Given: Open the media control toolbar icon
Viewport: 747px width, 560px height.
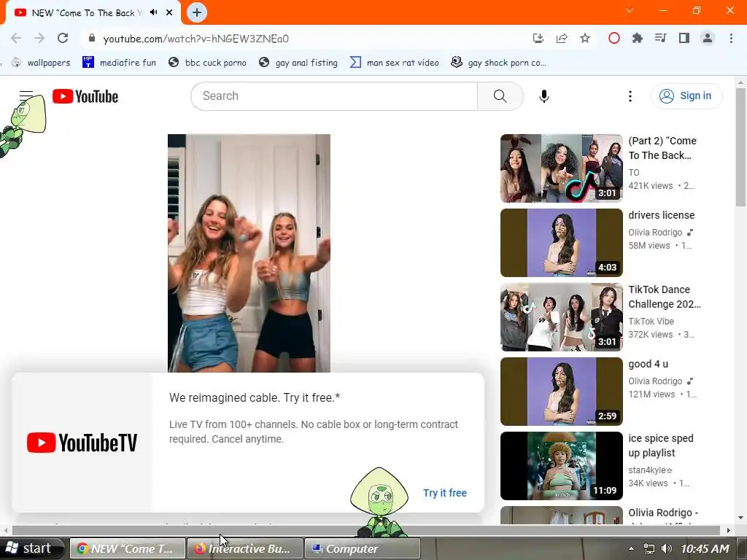Looking at the screenshot, I should pyautogui.click(x=661, y=38).
